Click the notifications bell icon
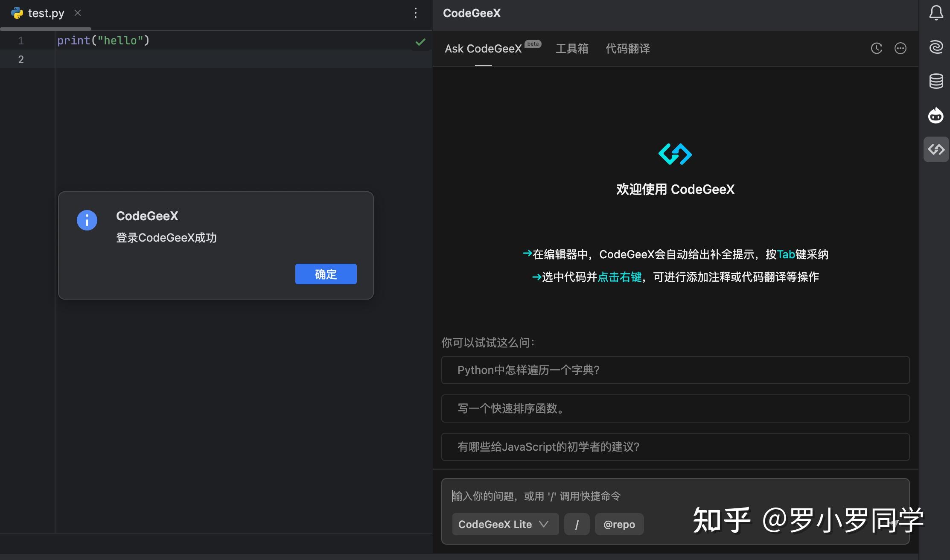 (x=936, y=13)
